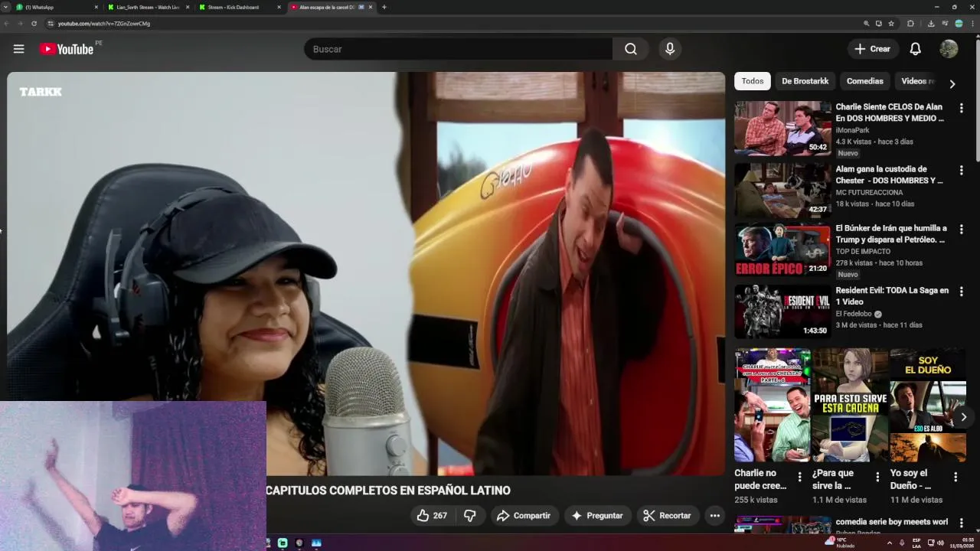Click the Recortar clip button

[668, 516]
